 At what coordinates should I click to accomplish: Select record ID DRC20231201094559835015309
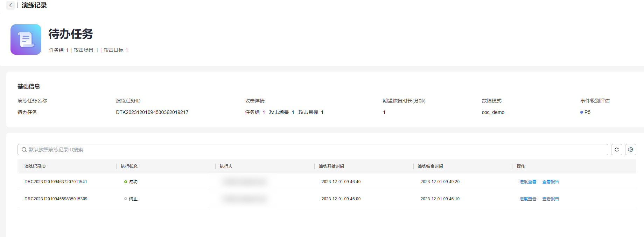pos(56,199)
